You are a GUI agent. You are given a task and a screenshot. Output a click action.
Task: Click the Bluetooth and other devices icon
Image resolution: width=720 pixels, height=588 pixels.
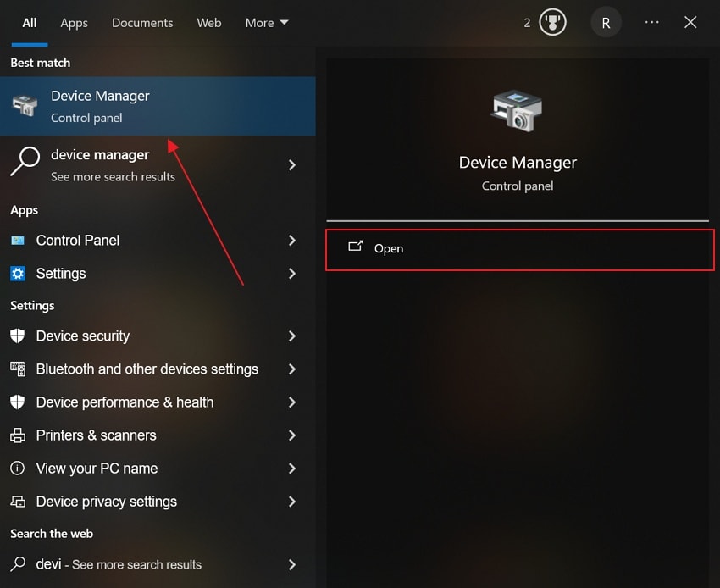tap(18, 369)
